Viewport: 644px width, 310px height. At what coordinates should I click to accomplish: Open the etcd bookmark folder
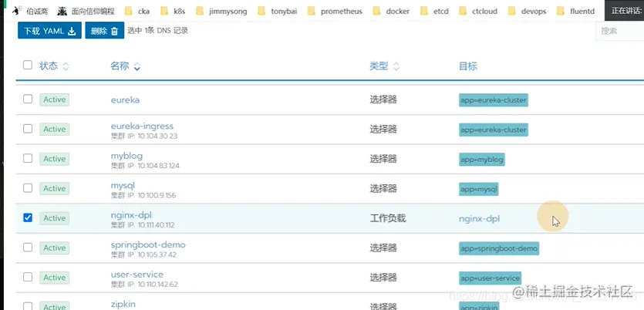coord(434,11)
